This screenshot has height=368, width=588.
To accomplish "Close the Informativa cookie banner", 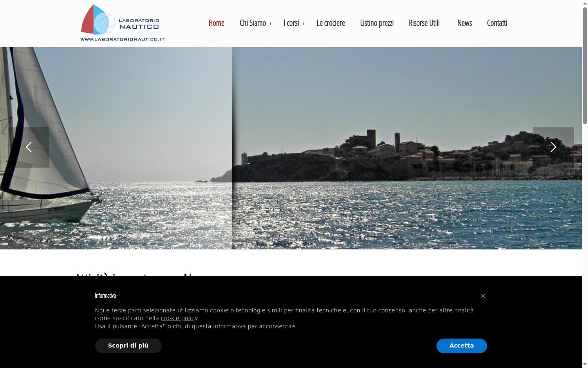I will (483, 296).
